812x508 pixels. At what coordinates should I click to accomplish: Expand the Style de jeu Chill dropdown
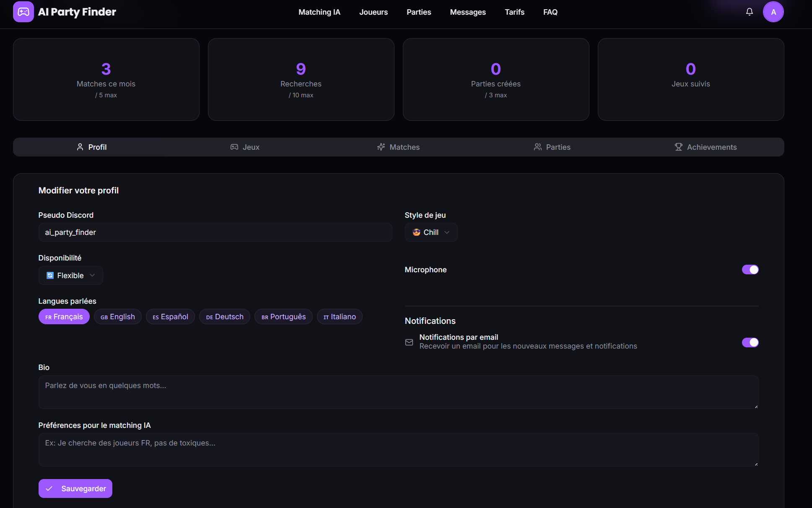coord(431,232)
